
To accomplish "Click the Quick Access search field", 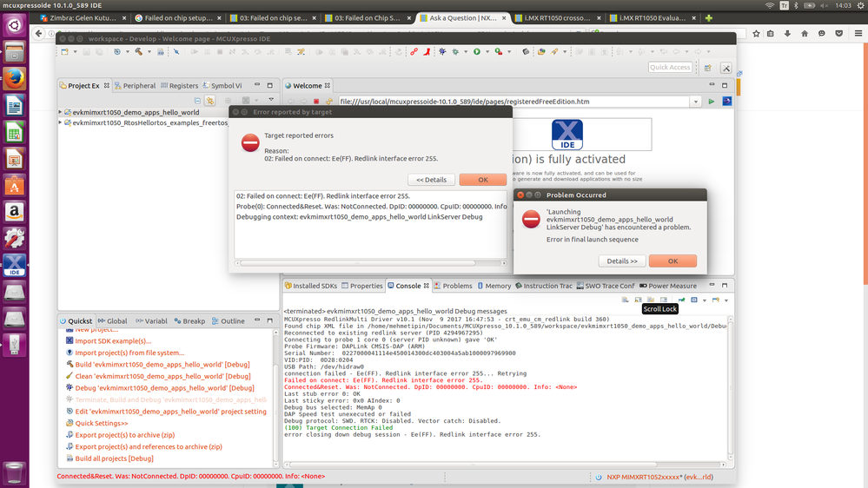I will [671, 68].
